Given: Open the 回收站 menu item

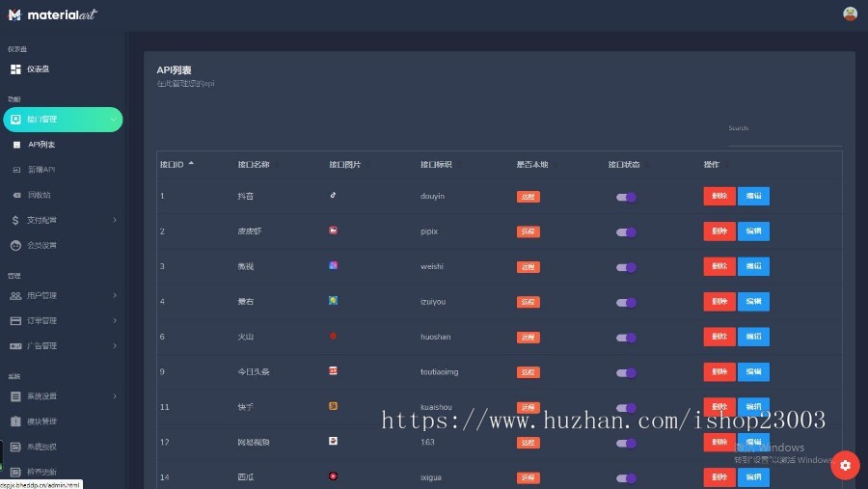Looking at the screenshot, I should (x=40, y=195).
